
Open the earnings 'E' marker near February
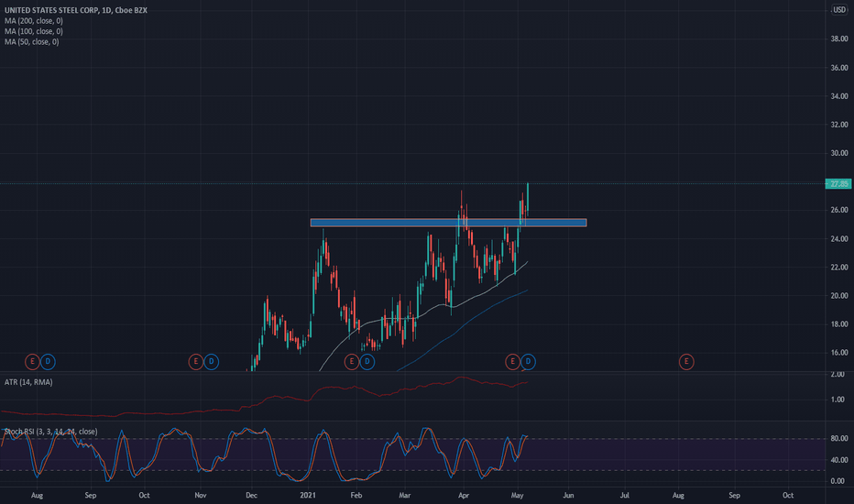352,361
